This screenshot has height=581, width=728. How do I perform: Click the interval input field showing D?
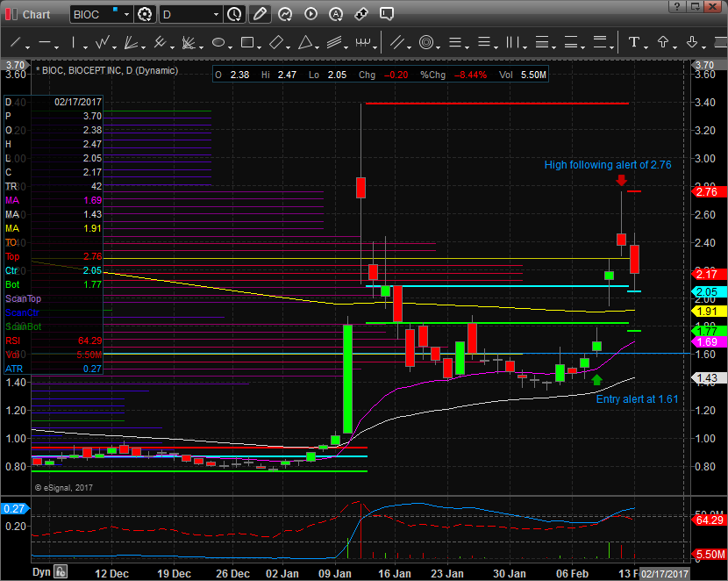click(186, 14)
